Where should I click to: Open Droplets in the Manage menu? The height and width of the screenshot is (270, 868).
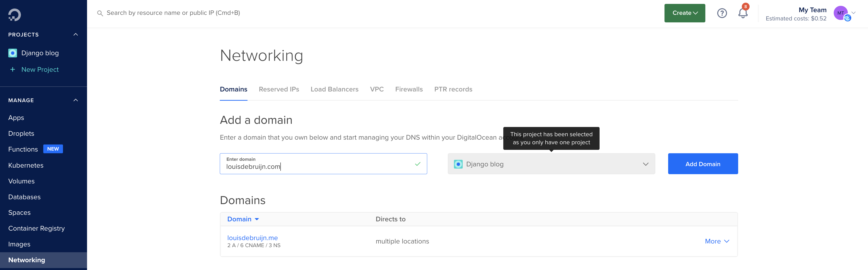[21, 134]
